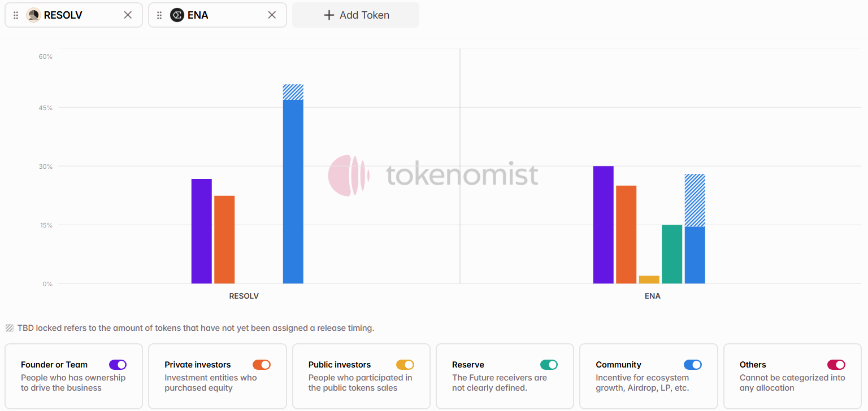Click 'Future receivers are not clearly defined' text
The height and width of the screenshot is (411, 868).
tap(500, 383)
